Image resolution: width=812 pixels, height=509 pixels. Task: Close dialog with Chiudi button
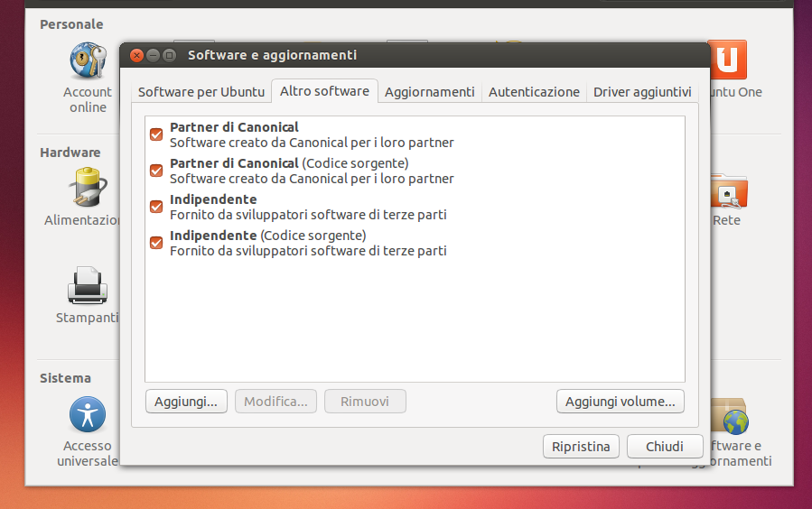click(x=665, y=447)
